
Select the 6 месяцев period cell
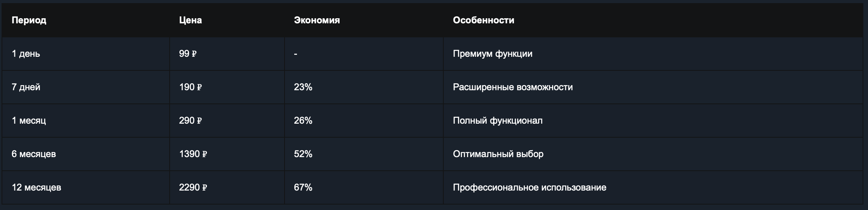point(86,154)
